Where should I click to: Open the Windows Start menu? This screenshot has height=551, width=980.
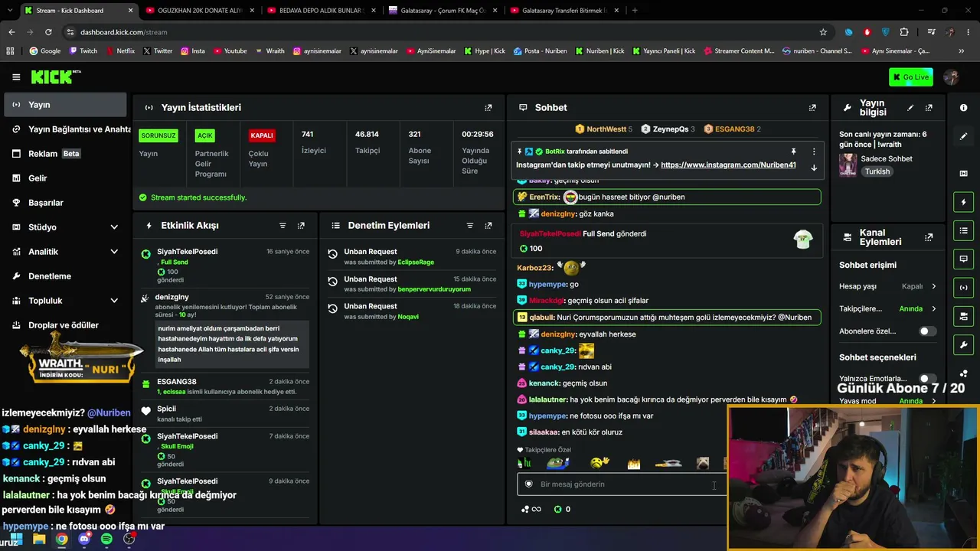pyautogui.click(x=16, y=539)
